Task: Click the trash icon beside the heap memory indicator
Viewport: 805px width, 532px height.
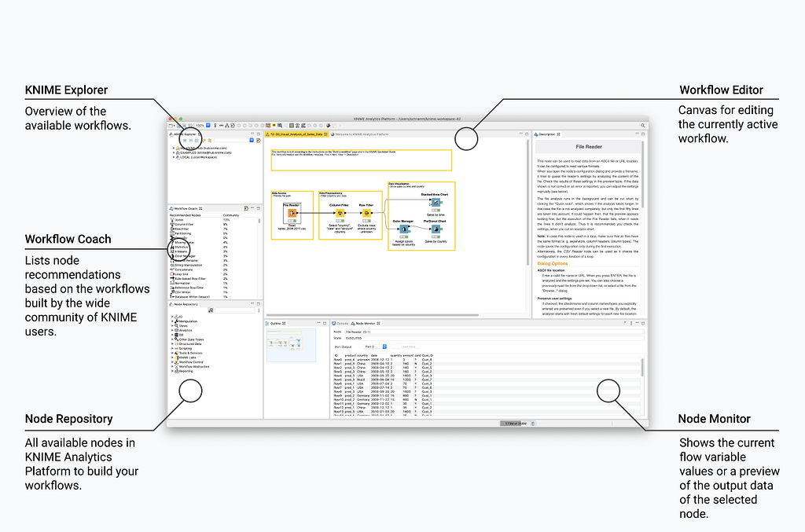Action: (533, 423)
